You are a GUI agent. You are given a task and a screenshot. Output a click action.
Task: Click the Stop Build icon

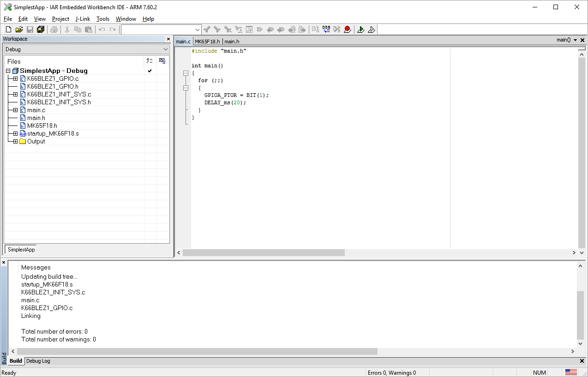[x=337, y=30]
